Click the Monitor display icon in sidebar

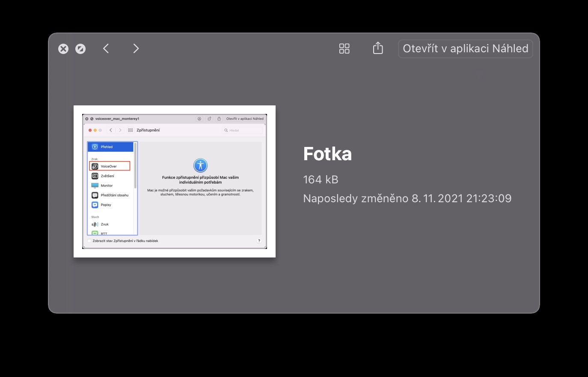[95, 186]
